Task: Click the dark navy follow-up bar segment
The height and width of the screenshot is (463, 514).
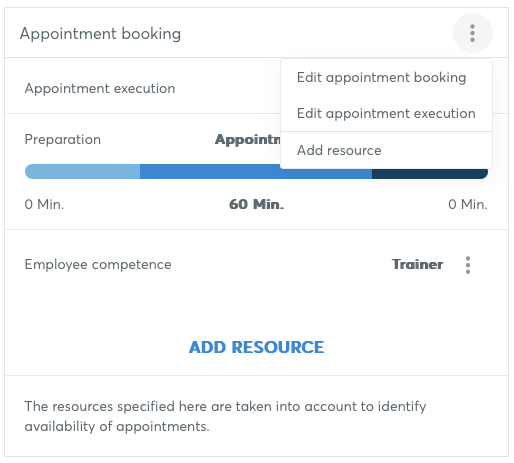Action: [430, 174]
